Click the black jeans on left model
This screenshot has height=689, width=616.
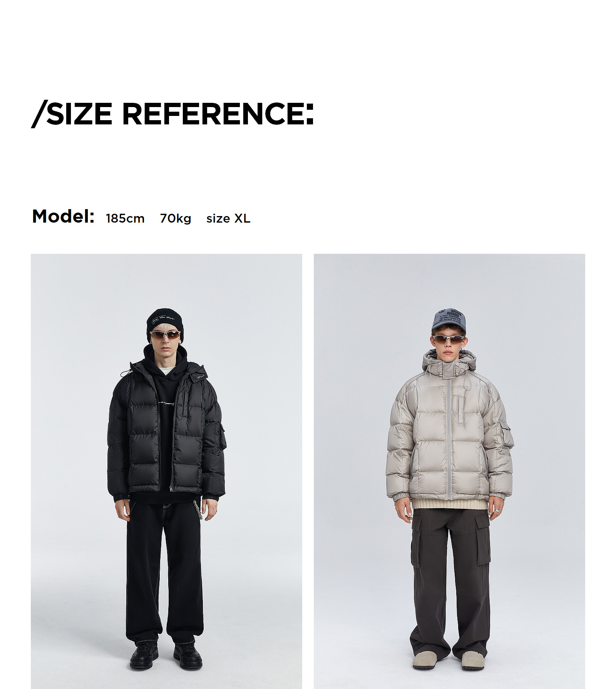(x=164, y=574)
